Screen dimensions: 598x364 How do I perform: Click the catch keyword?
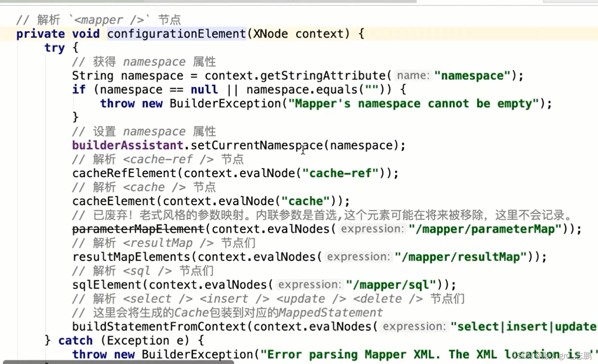75,341
